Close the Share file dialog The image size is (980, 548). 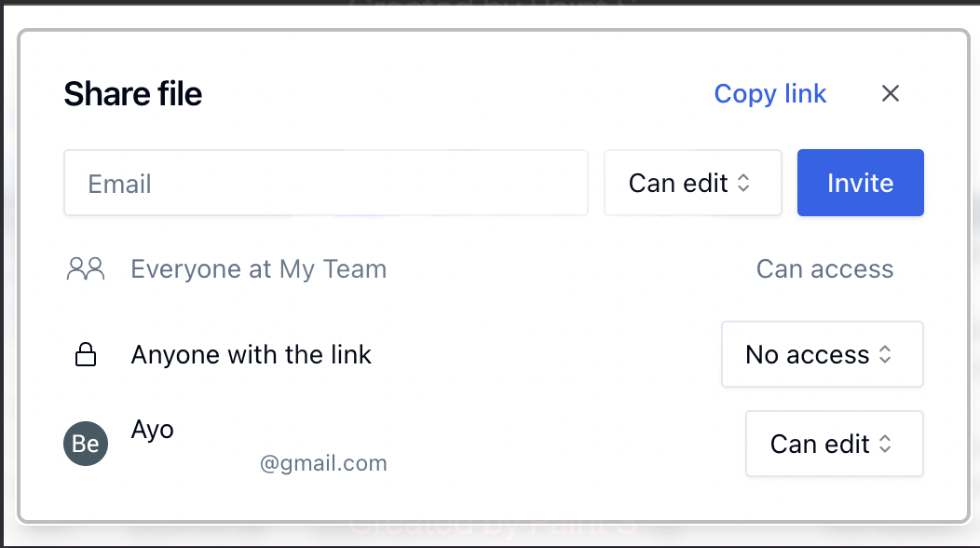[890, 94]
